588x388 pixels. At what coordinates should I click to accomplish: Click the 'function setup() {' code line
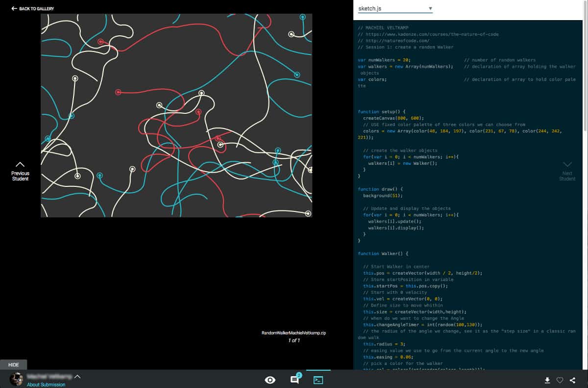point(382,111)
